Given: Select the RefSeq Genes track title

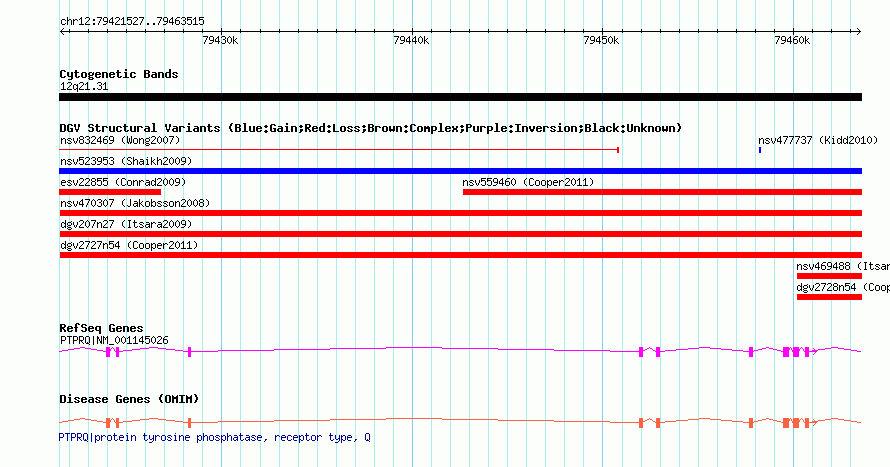Looking at the screenshot, I should pos(101,328).
